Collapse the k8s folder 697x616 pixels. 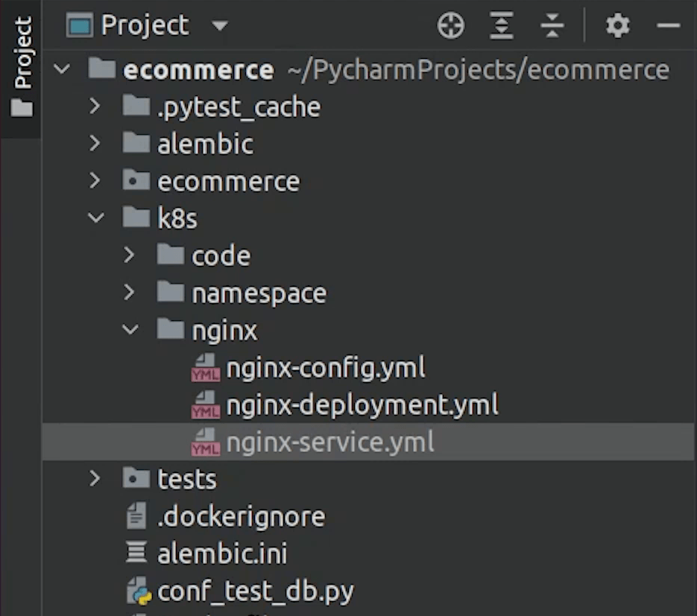coord(95,218)
